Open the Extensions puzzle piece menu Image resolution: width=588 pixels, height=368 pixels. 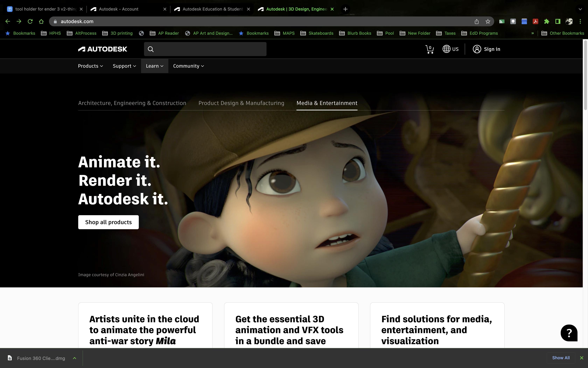point(547,21)
